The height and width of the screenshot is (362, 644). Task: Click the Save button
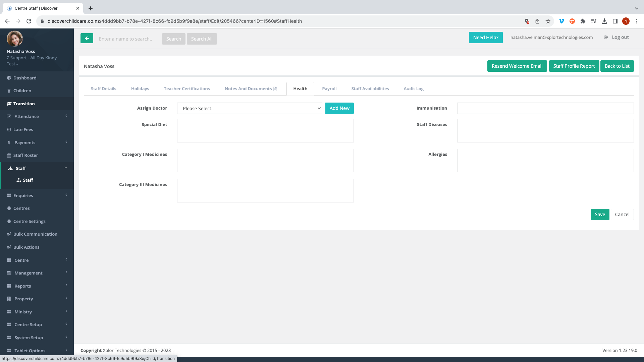[600, 215]
